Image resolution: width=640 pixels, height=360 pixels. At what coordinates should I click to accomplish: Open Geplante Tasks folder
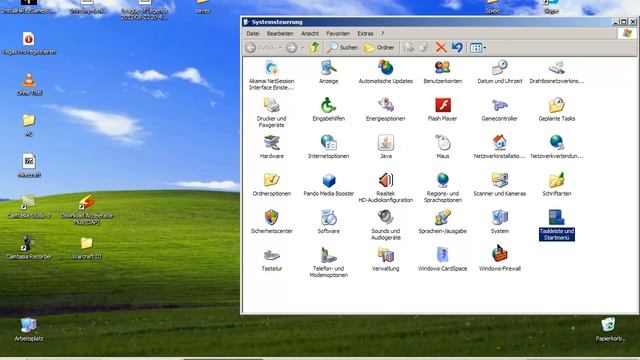coord(556,109)
